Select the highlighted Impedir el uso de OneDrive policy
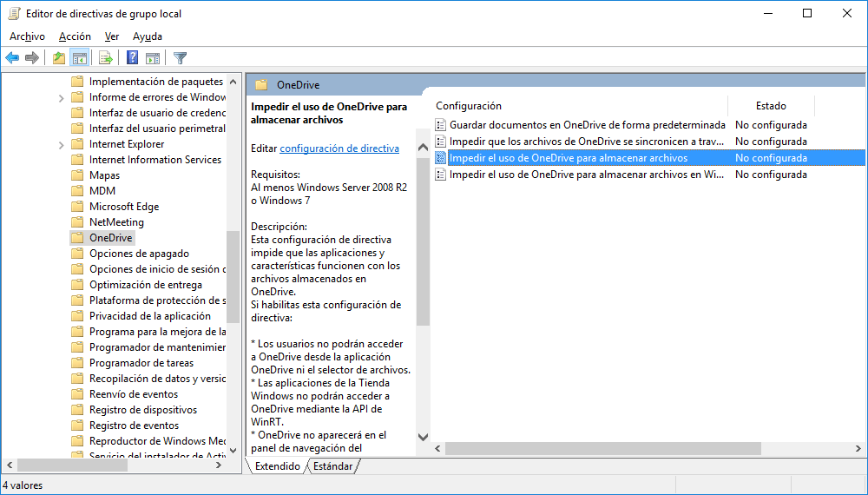Image resolution: width=868 pixels, height=495 pixels. [569, 158]
